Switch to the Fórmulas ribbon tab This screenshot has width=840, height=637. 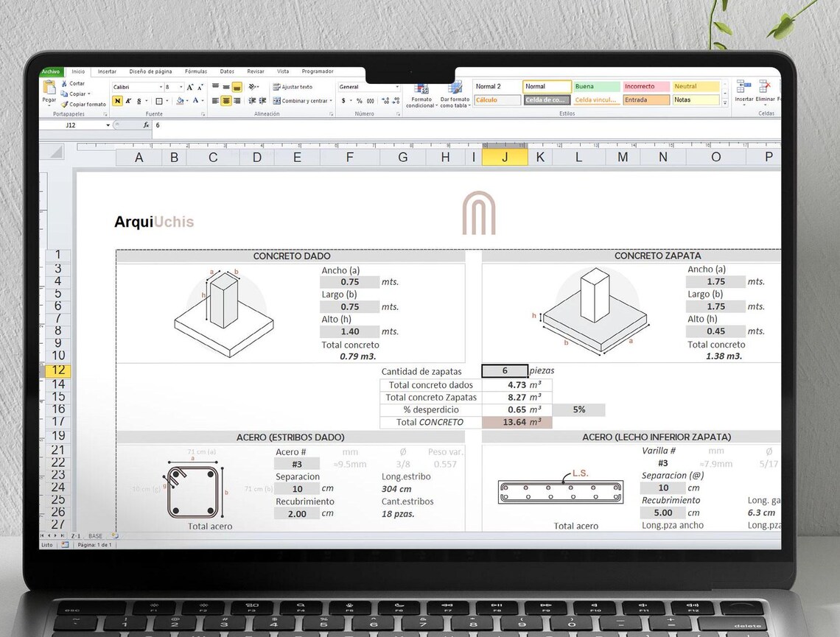tap(195, 71)
